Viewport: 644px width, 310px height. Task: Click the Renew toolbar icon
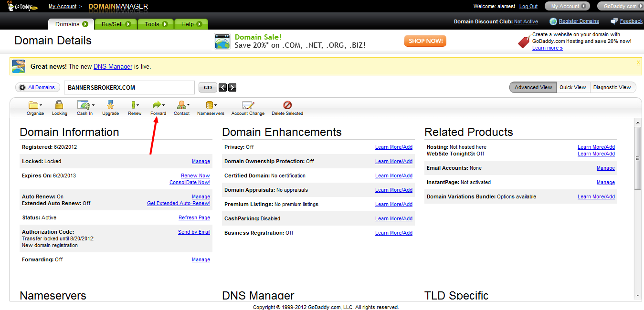(x=134, y=105)
